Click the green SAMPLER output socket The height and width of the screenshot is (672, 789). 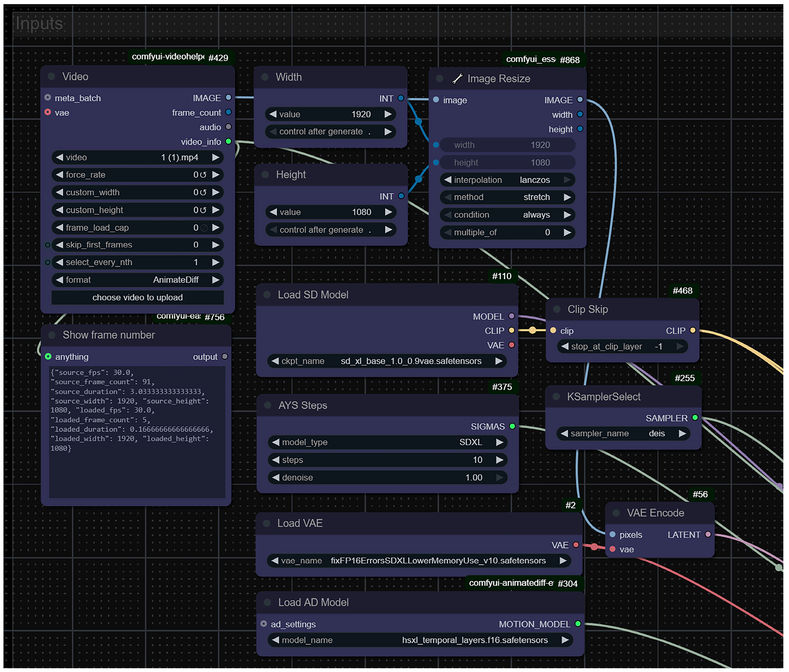click(x=695, y=418)
